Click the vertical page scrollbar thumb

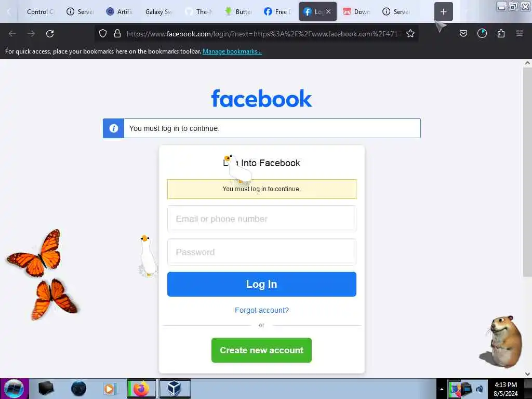[527, 172]
